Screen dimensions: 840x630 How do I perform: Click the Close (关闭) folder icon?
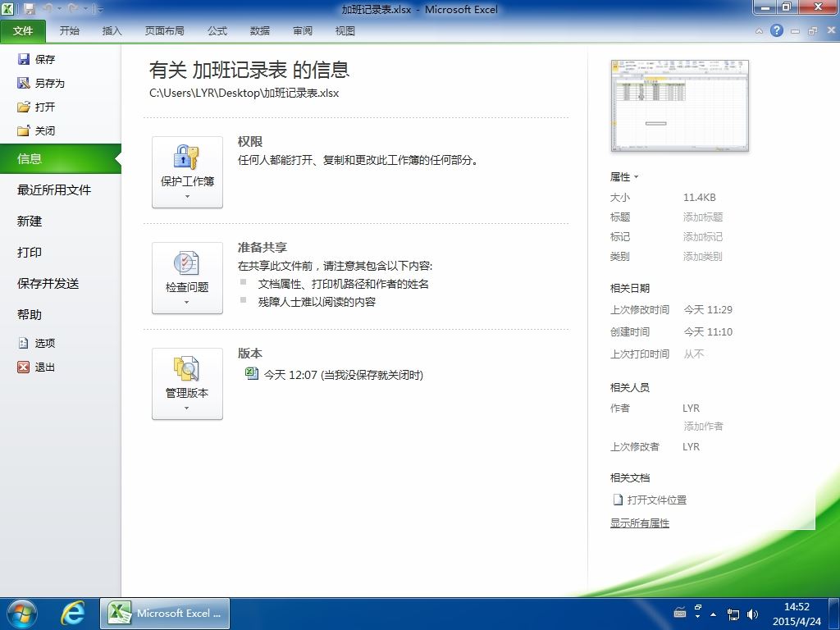[24, 130]
